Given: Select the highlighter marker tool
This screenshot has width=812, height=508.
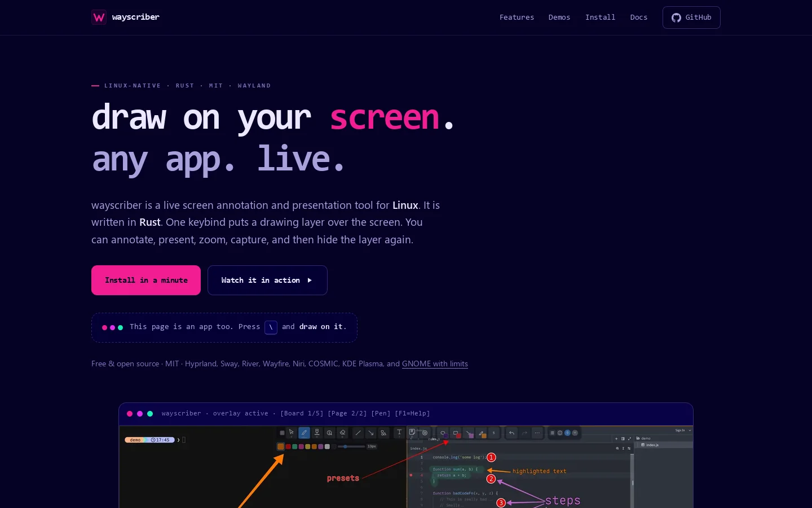Looking at the screenshot, I should coord(317,432).
